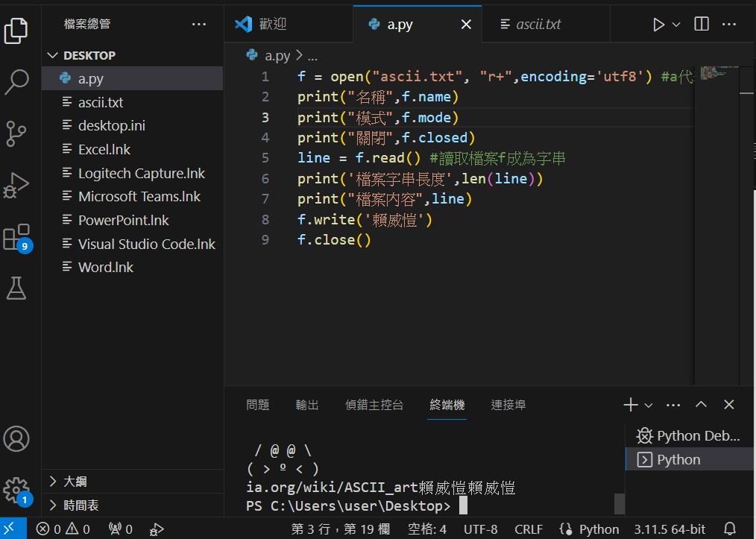This screenshot has width=756, height=539.
Task: Open the Search view in the activity bar
Action: (x=16, y=82)
